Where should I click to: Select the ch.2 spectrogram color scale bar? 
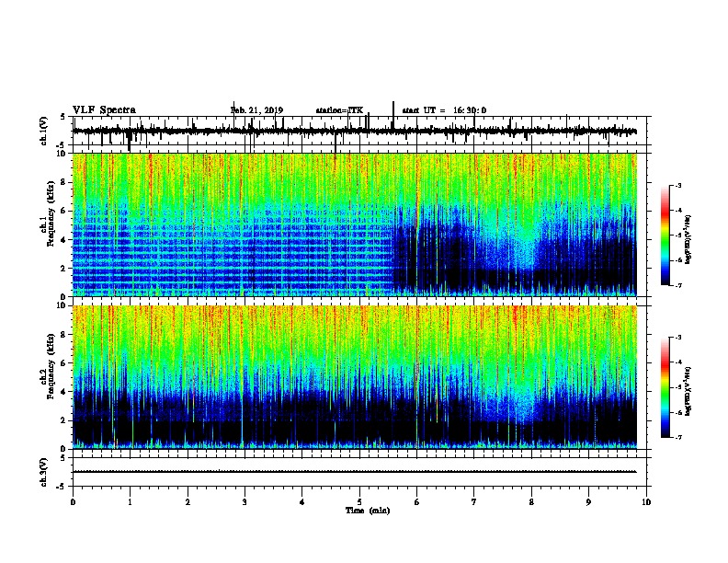tap(665, 387)
